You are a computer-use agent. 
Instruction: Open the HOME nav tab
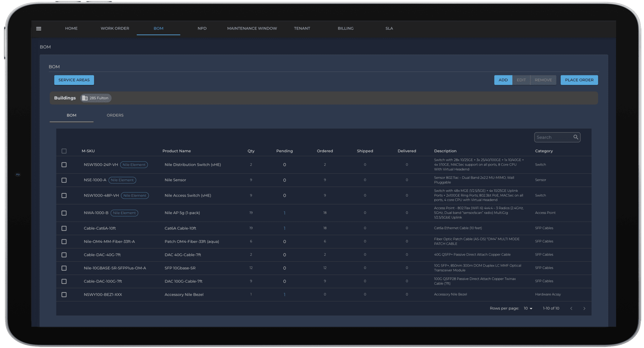click(x=71, y=28)
